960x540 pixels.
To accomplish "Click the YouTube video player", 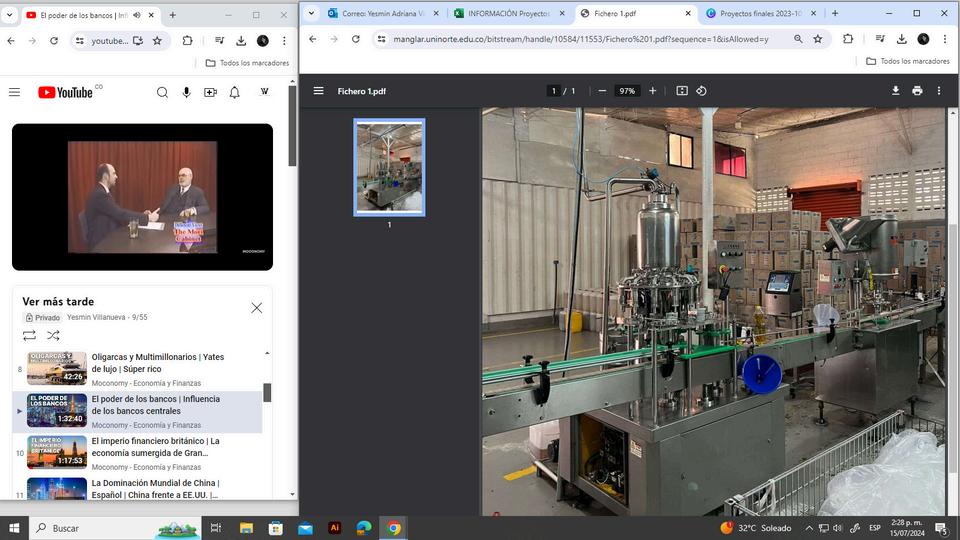I will pyautogui.click(x=143, y=197).
